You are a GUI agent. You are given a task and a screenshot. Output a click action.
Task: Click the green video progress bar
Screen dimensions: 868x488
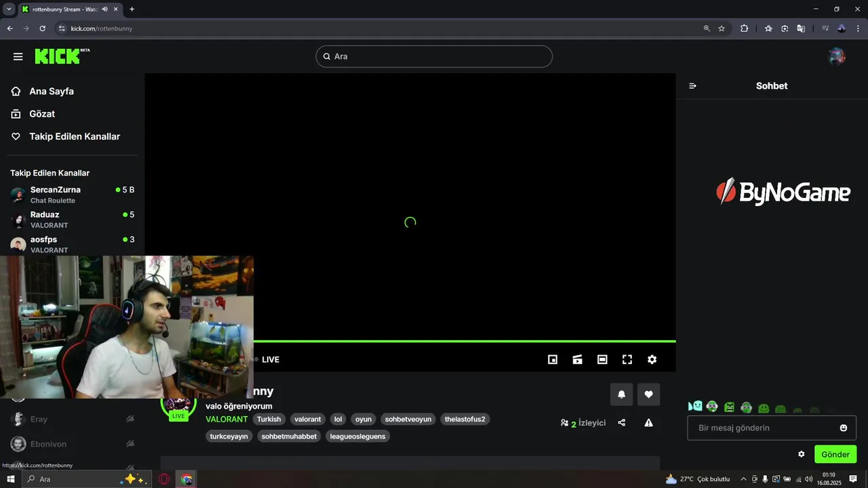[x=465, y=341]
